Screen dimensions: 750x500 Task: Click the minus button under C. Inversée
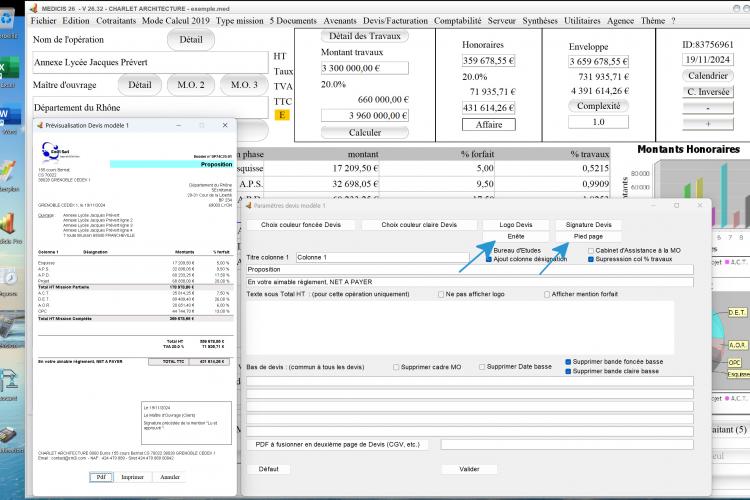click(707, 108)
